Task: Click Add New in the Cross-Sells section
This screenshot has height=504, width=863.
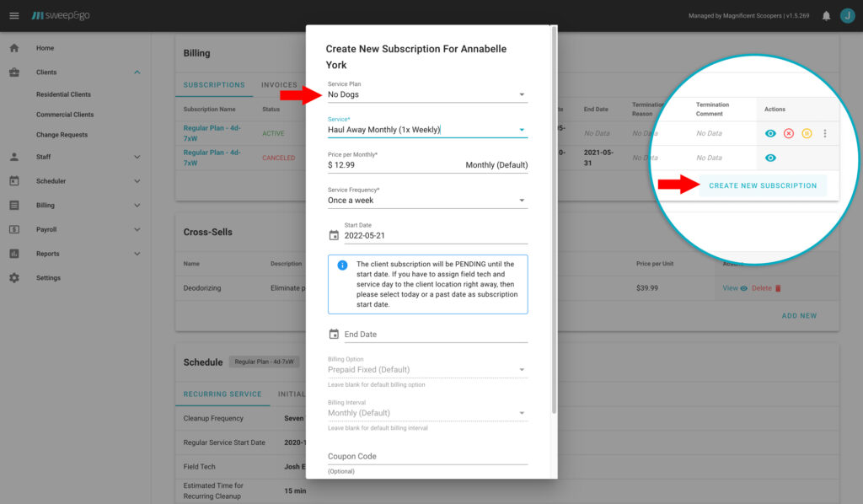Action: 799,315
